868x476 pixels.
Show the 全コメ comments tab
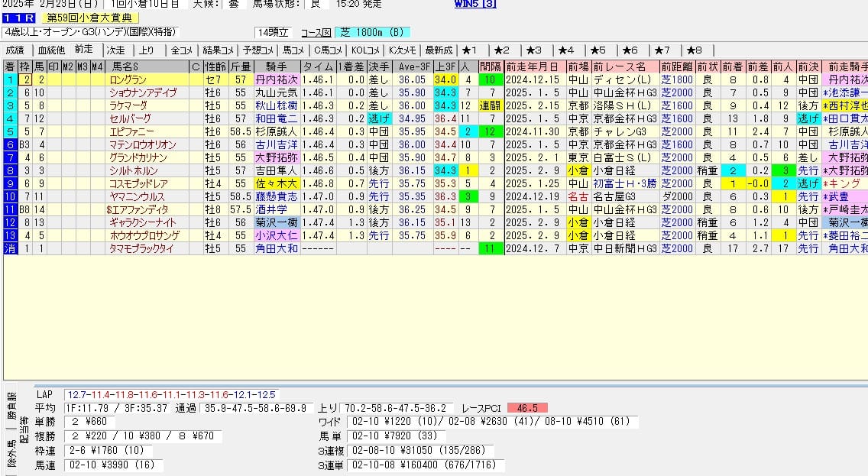pyautogui.click(x=182, y=50)
